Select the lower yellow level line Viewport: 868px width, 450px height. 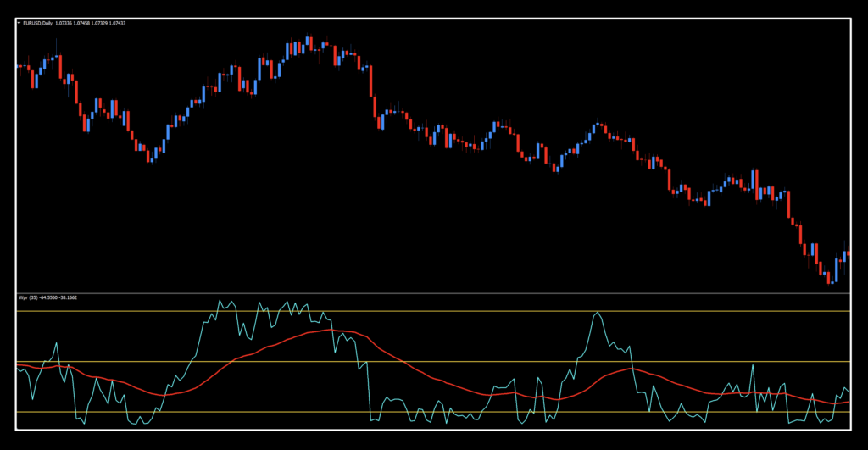click(x=254, y=413)
